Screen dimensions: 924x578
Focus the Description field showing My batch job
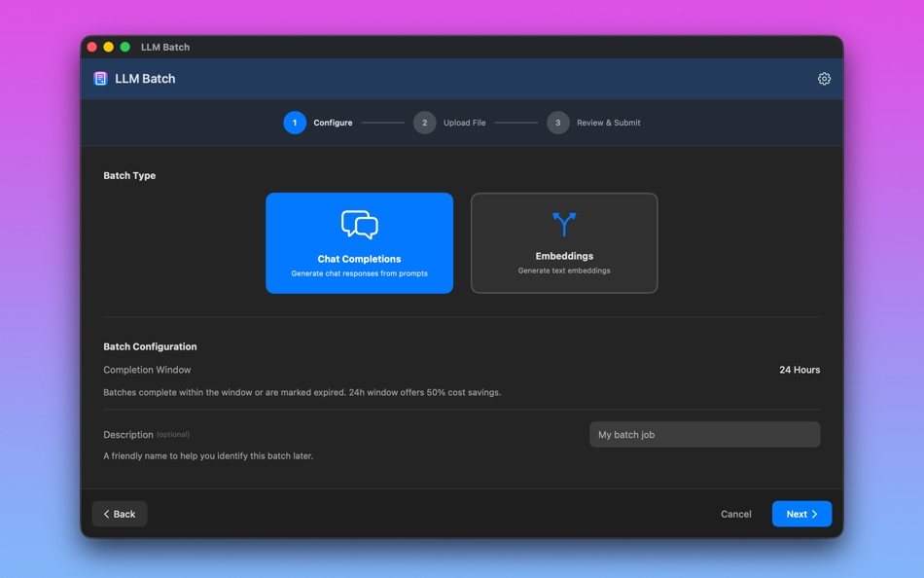705,435
